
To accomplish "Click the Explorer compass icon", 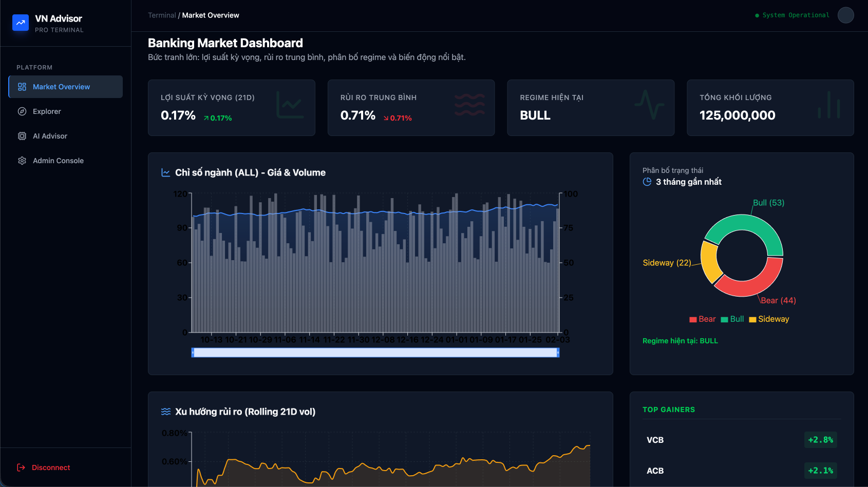I will tap(22, 111).
